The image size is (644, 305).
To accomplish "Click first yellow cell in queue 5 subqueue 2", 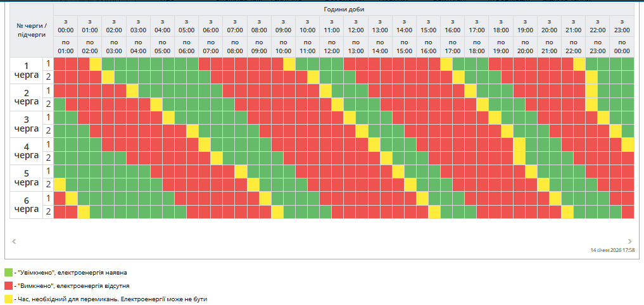I will coord(60,185).
